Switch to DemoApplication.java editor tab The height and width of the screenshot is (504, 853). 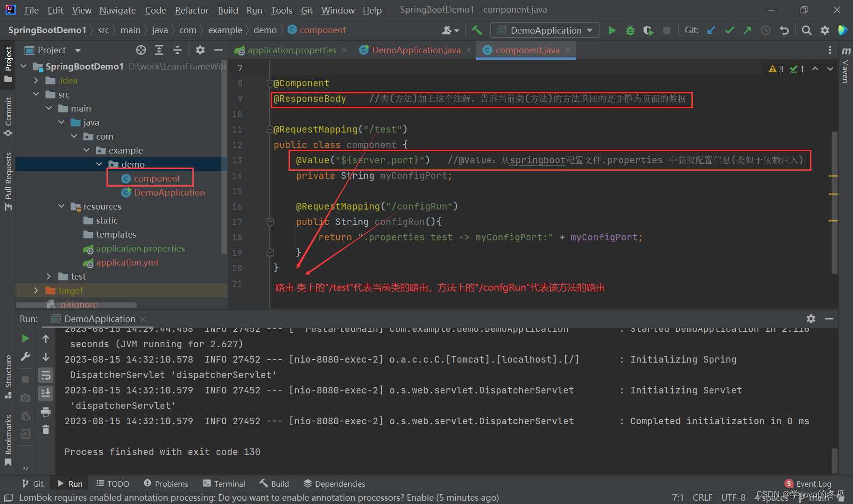tap(416, 50)
